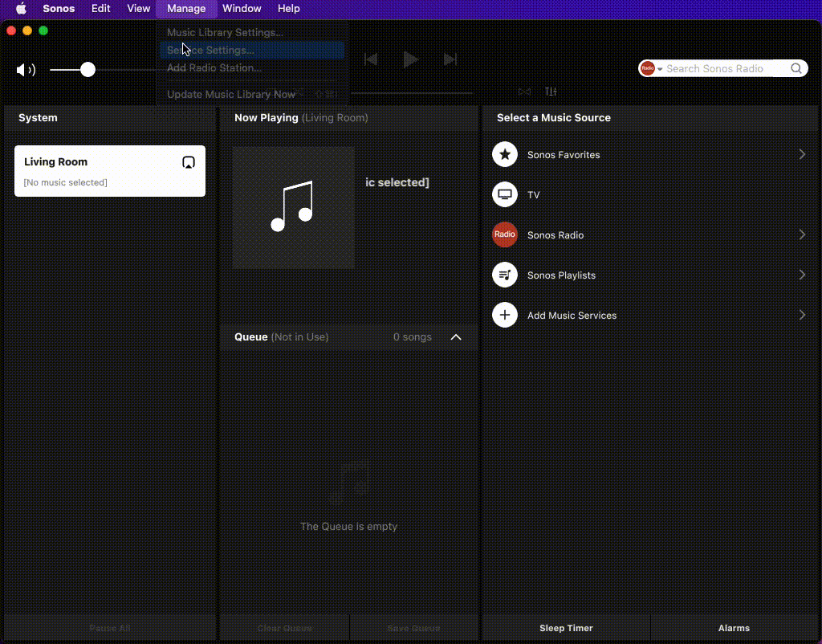Click the playback progress bar
The height and width of the screenshot is (644, 822).
click(x=412, y=93)
